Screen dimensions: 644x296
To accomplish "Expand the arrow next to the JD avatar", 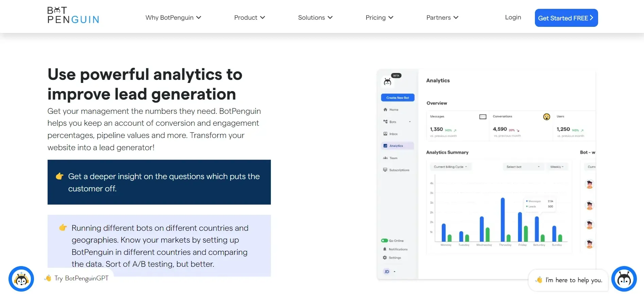I will 395,272.
